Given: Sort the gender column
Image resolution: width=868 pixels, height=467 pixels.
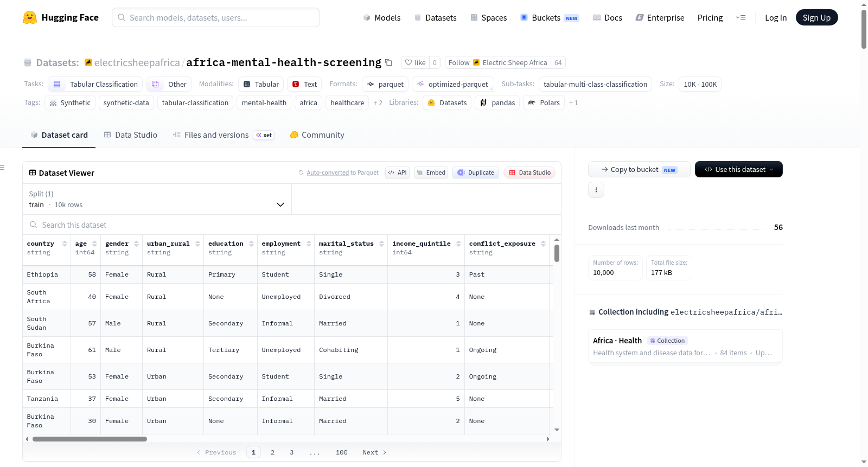Looking at the screenshot, I should pos(137,244).
